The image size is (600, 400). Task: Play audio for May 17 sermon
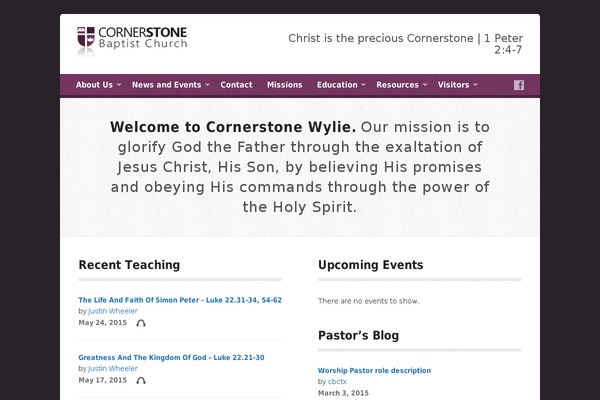pyautogui.click(x=141, y=380)
